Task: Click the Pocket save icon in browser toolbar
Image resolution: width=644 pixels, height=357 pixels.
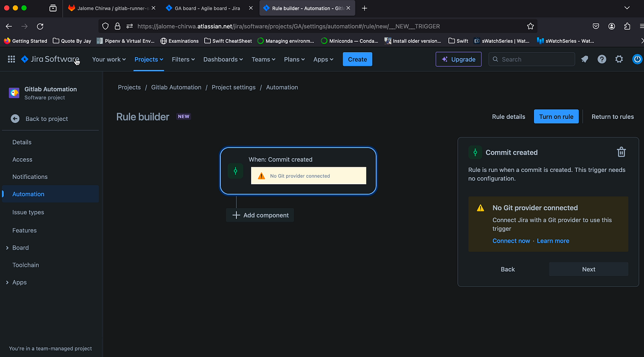Action: click(596, 26)
